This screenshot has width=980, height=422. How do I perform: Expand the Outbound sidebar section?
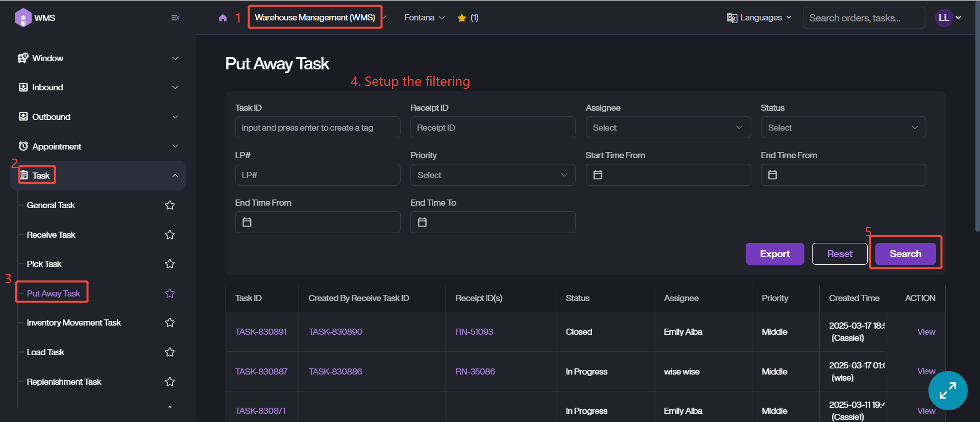click(175, 117)
